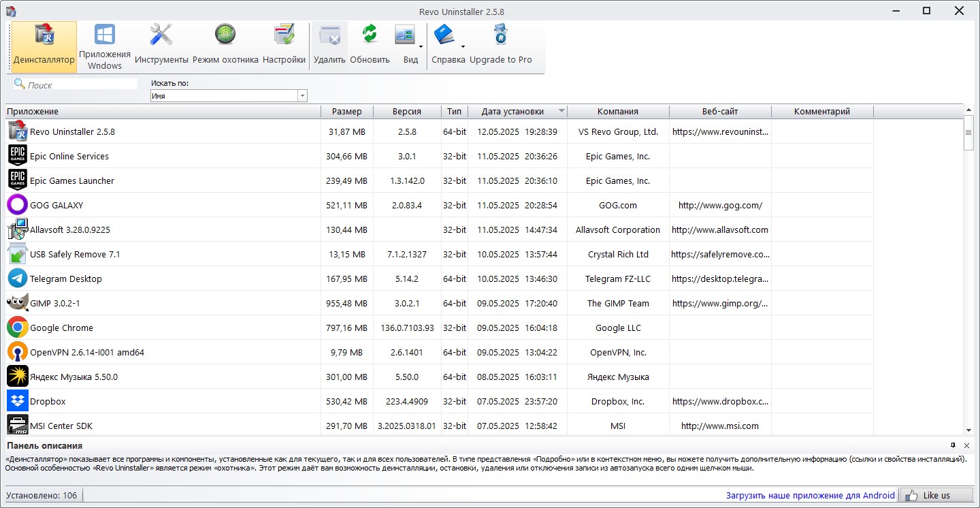Select the GOG GALAXY icon
This screenshot has width=980, height=508.
(18, 205)
